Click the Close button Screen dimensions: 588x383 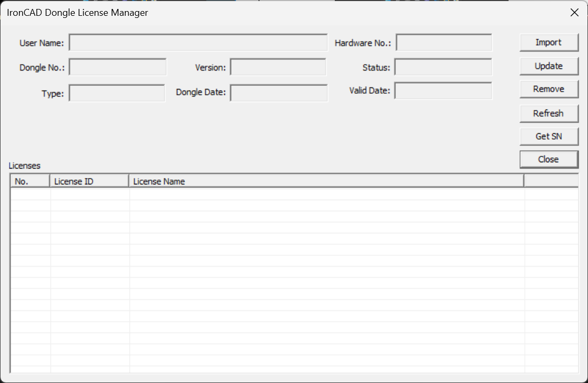tap(549, 159)
